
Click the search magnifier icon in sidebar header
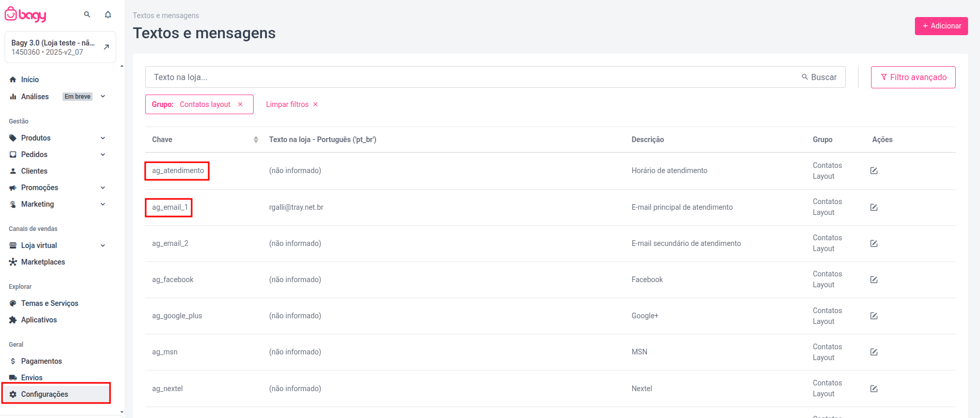click(x=87, y=14)
